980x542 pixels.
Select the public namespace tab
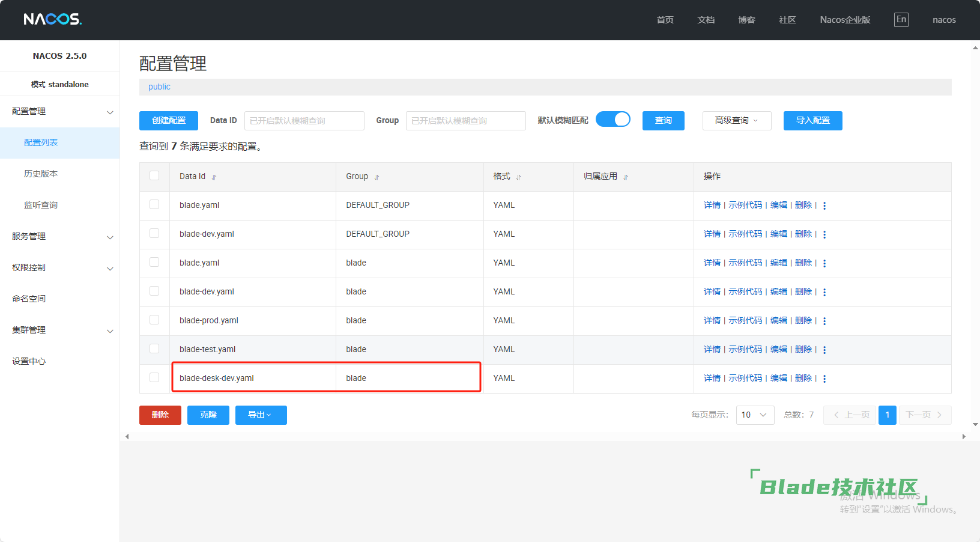(x=159, y=87)
